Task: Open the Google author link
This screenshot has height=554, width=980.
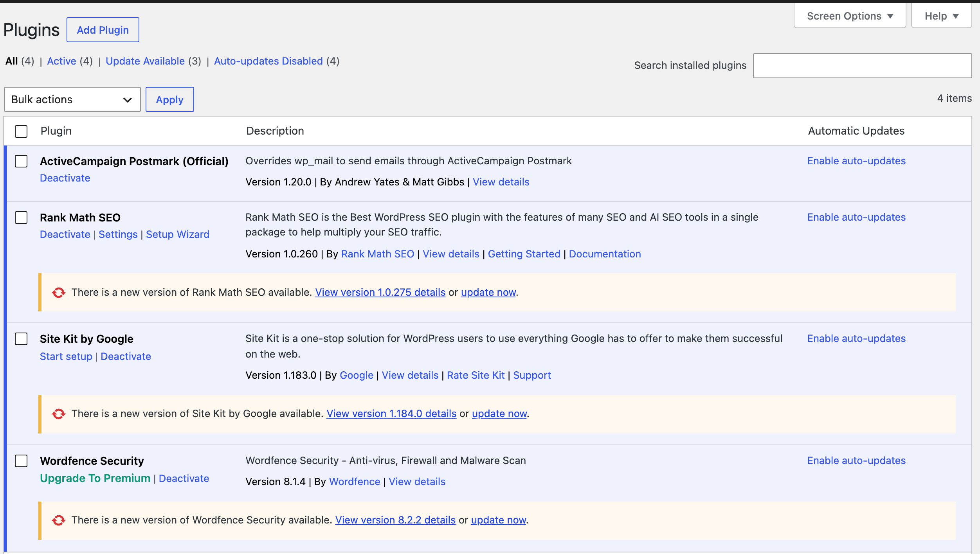Action: point(357,375)
